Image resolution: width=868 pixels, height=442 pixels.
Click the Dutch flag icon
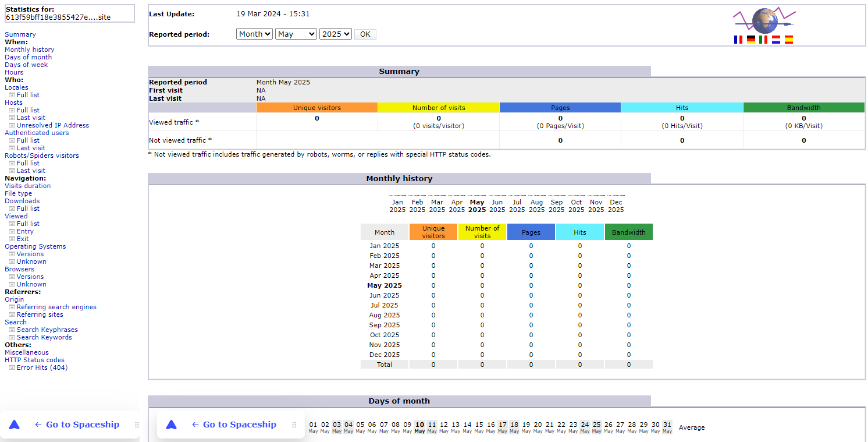tap(775, 39)
